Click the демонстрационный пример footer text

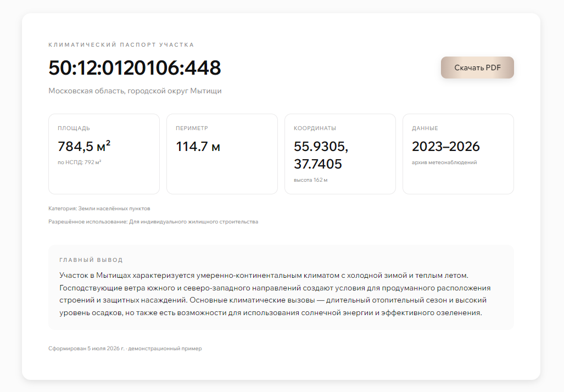pyautogui.click(x=165, y=348)
